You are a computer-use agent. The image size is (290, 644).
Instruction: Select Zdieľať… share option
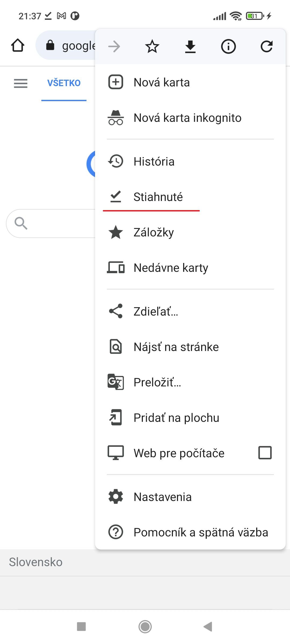(190, 312)
